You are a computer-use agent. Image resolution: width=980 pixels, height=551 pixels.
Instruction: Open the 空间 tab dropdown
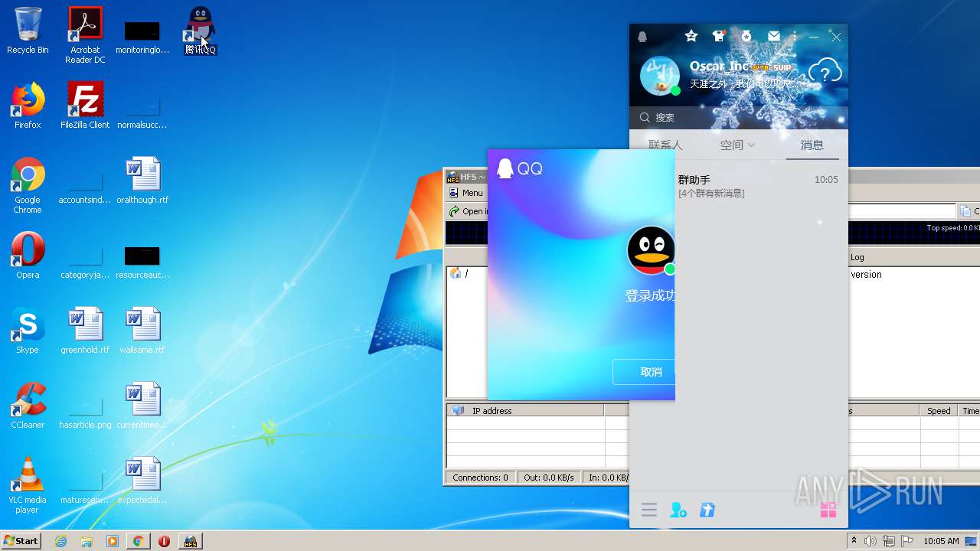[x=737, y=145]
